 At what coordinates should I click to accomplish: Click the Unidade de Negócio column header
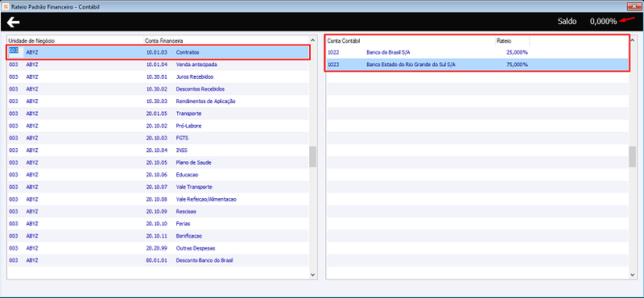pos(75,41)
